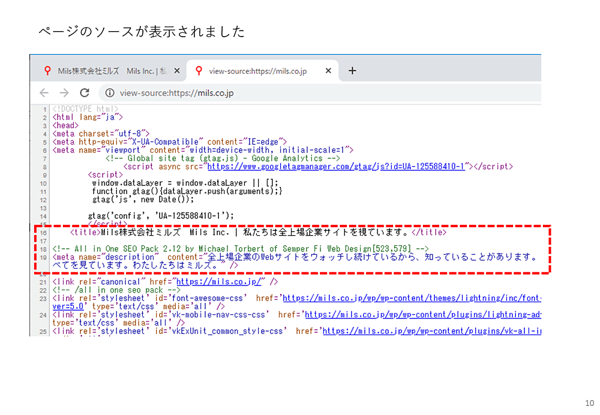Viewport: 600px width, 415px height.
Task: Click the slide heading ページのソースが表示されました
Action: pyautogui.click(x=141, y=31)
